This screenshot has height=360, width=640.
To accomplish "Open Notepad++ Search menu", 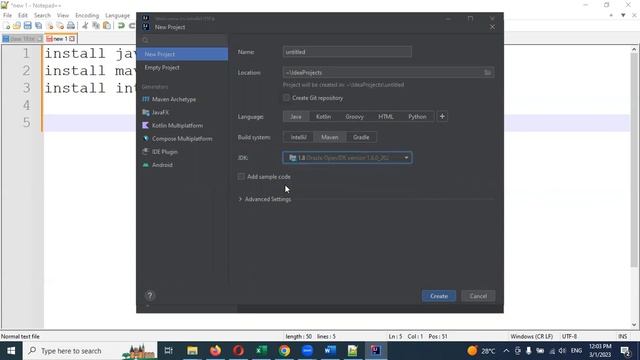I will pyautogui.click(x=42, y=16).
